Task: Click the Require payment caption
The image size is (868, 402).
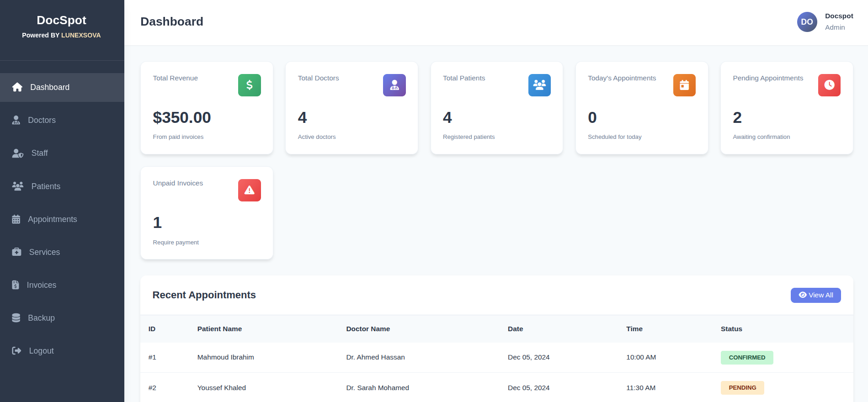Action: tap(176, 243)
